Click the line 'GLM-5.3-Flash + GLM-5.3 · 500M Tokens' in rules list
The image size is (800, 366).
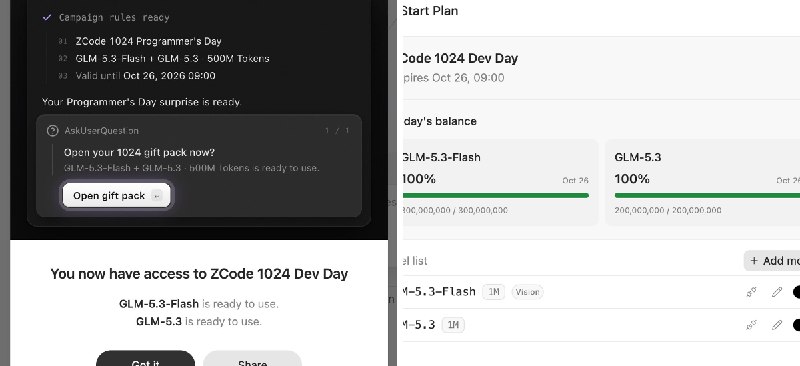(x=172, y=59)
